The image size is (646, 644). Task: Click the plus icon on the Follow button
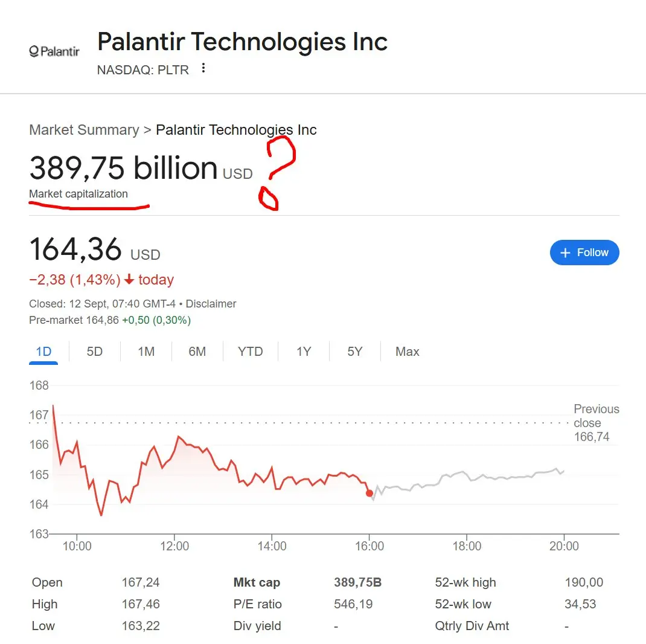(565, 253)
